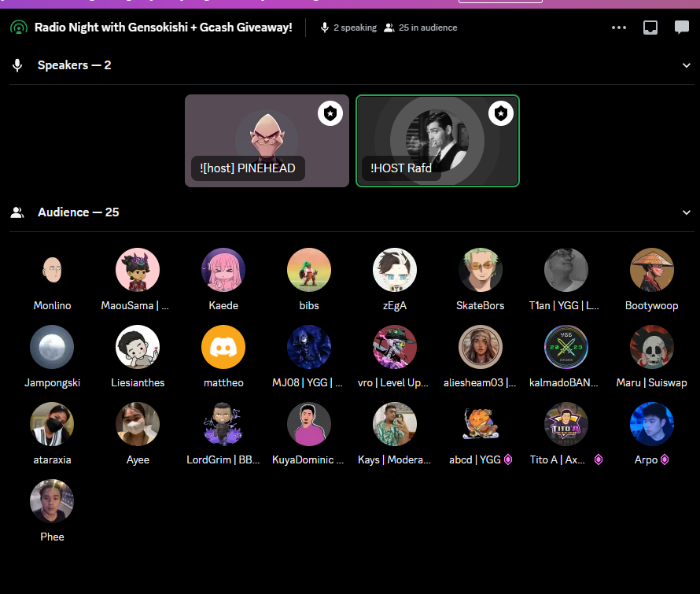The width and height of the screenshot is (700, 594).
Task: Open Maru | Suiswap skull avatar
Action: click(652, 347)
